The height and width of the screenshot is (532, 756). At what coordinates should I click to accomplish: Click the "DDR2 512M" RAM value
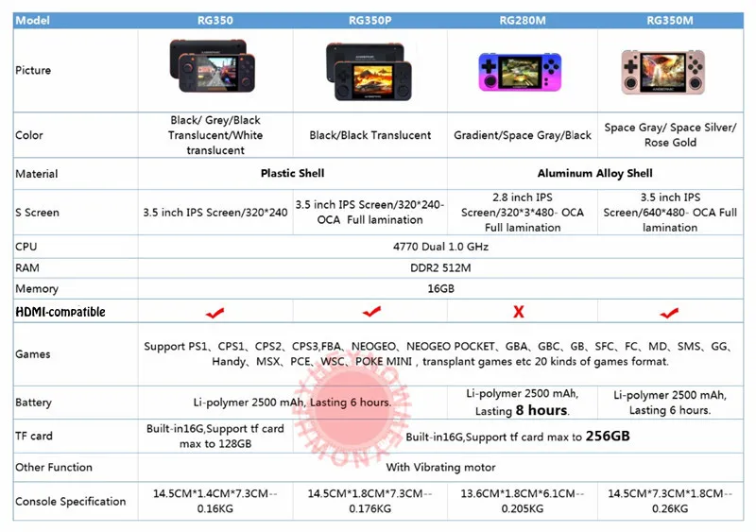[440, 267]
